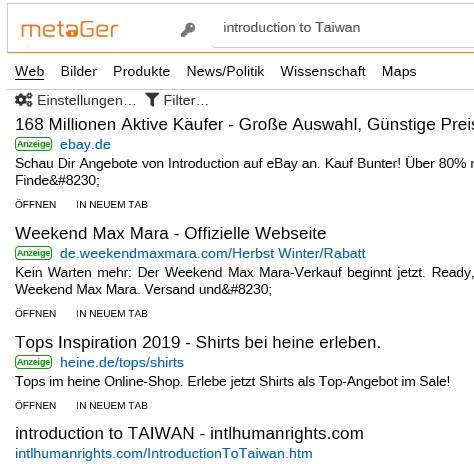Click the Anzeige badge next to ebay.de
Viewport: 474px width, 464px height.
coord(33,144)
